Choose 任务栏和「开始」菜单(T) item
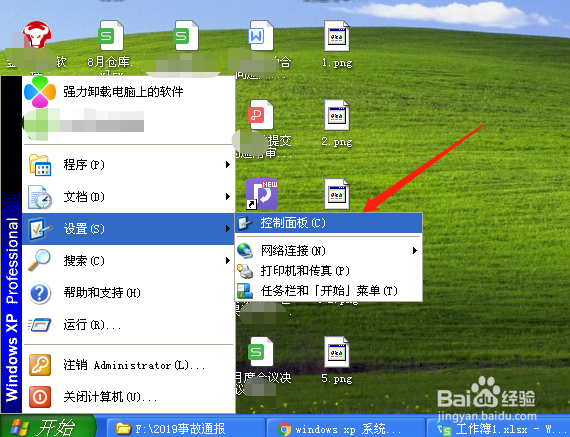This screenshot has height=437, width=570. (329, 291)
